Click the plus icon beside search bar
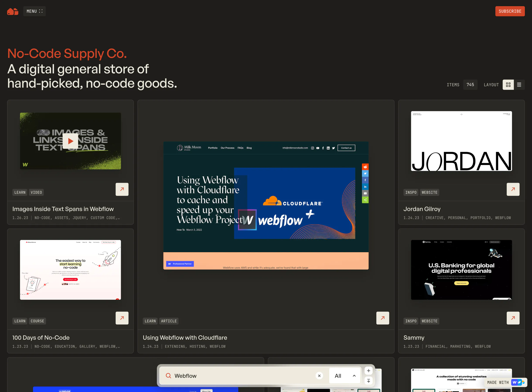 pos(368,371)
